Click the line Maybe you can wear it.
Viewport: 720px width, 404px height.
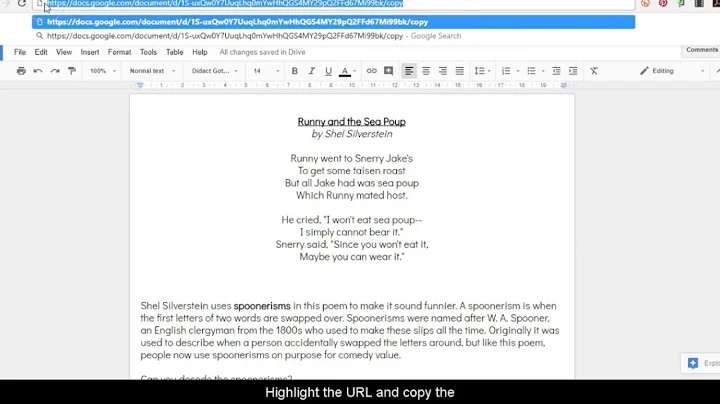coord(352,257)
